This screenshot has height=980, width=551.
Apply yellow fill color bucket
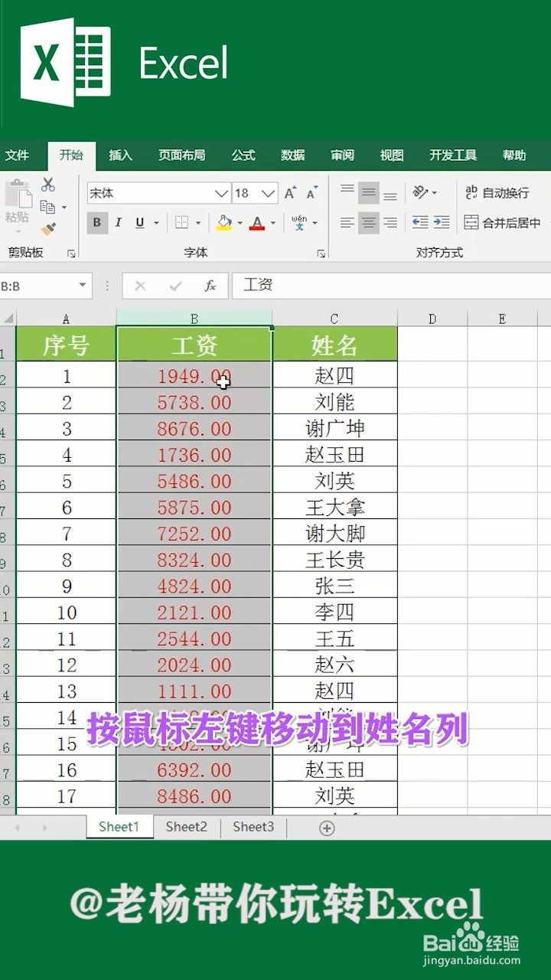[x=223, y=223]
